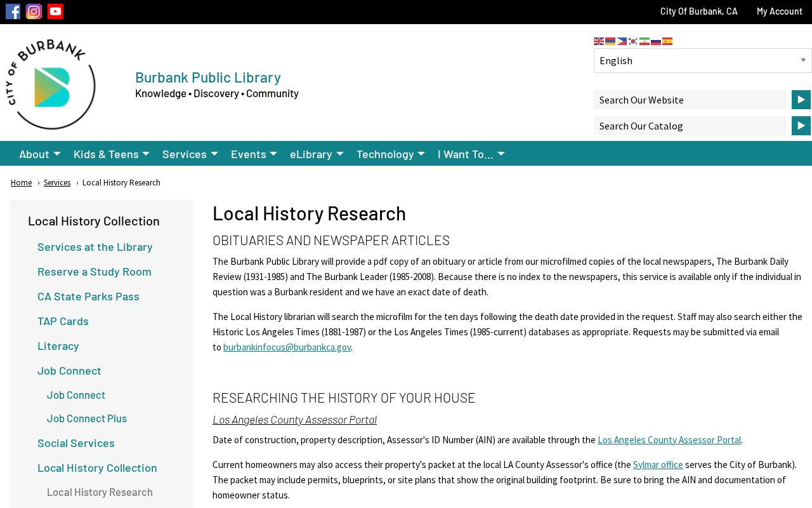
Task: Expand the eLibrary menu
Action: coord(317,154)
